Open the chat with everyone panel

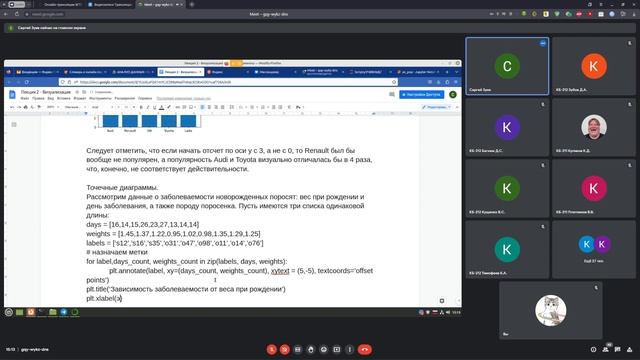point(618,349)
